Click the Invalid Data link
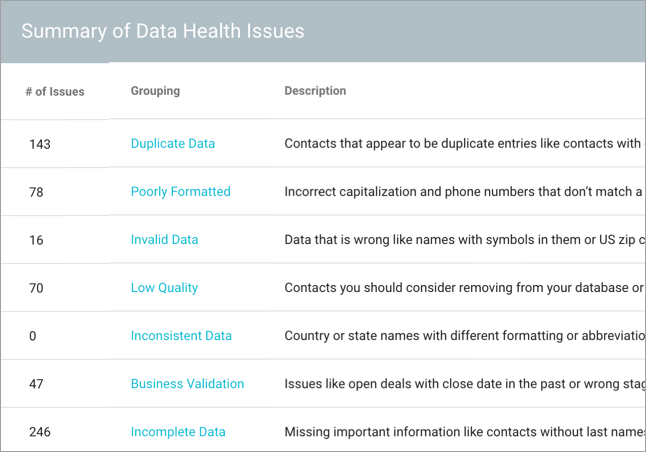This screenshot has width=646, height=452. 164,239
